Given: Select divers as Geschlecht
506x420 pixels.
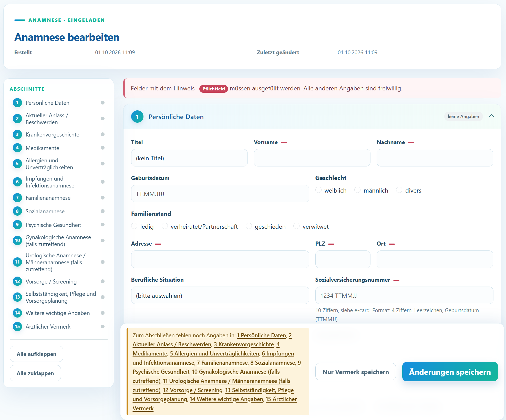Looking at the screenshot, I should 399,190.
